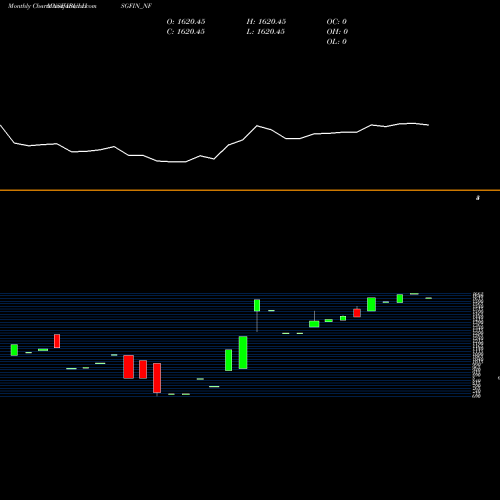Select the 'C: 1620.45' close value
The height and width of the screenshot is (500, 500).
pos(186,32)
